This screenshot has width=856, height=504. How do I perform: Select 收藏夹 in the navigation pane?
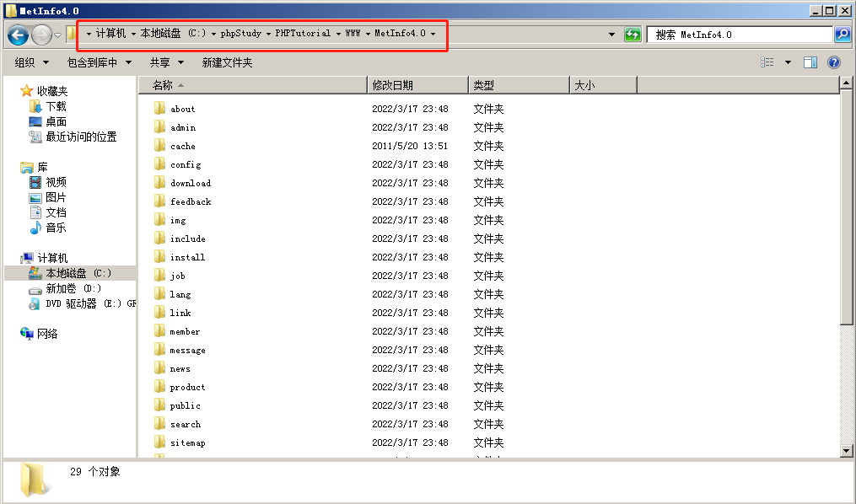tap(51, 91)
